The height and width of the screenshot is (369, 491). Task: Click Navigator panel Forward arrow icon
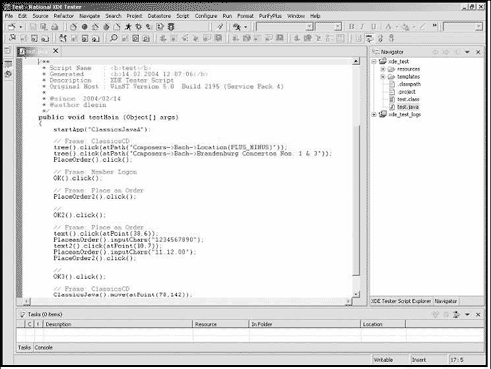tap(446, 52)
